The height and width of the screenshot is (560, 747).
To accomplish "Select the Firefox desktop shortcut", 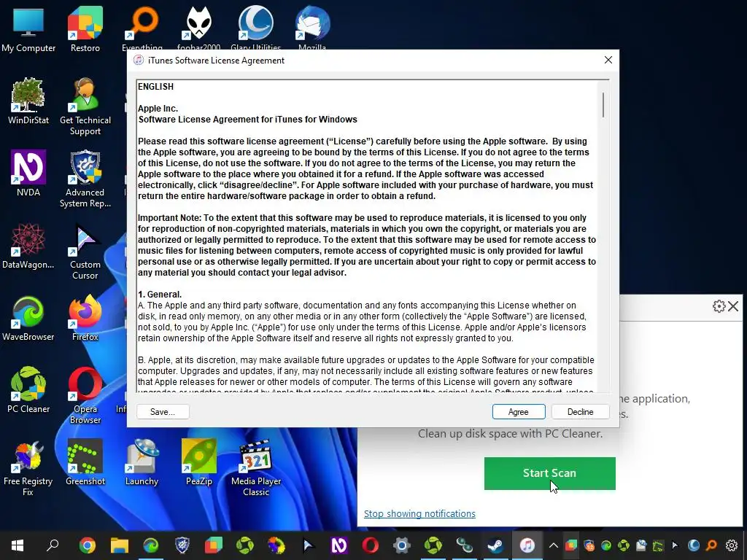I will (85, 318).
